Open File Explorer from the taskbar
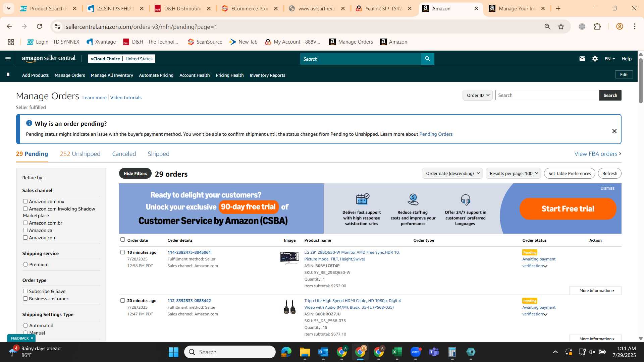The height and width of the screenshot is (362, 644). tap(305, 352)
